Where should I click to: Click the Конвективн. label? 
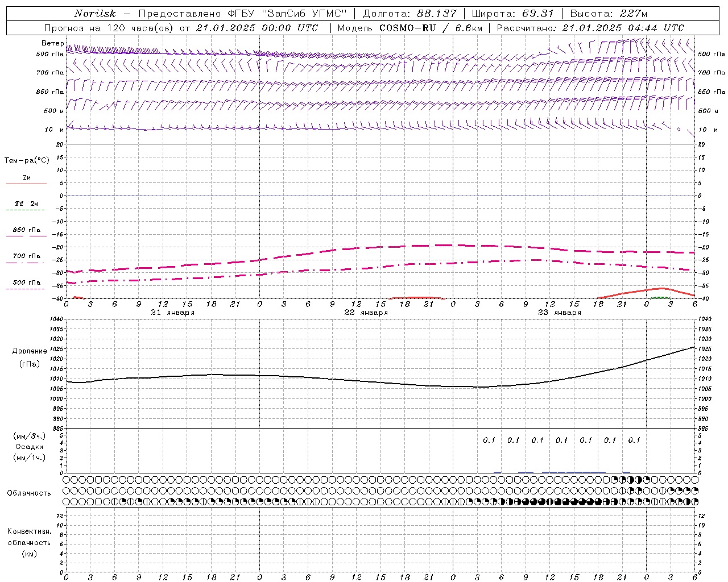29,531
